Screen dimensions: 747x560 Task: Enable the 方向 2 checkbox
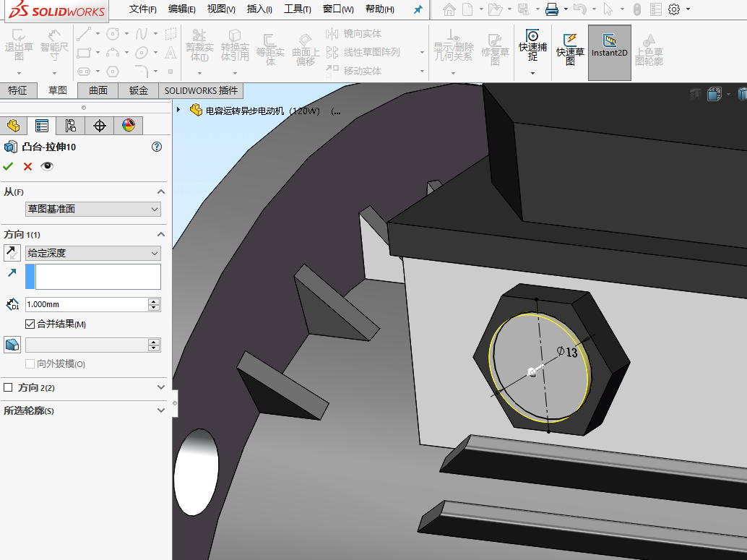point(8,387)
